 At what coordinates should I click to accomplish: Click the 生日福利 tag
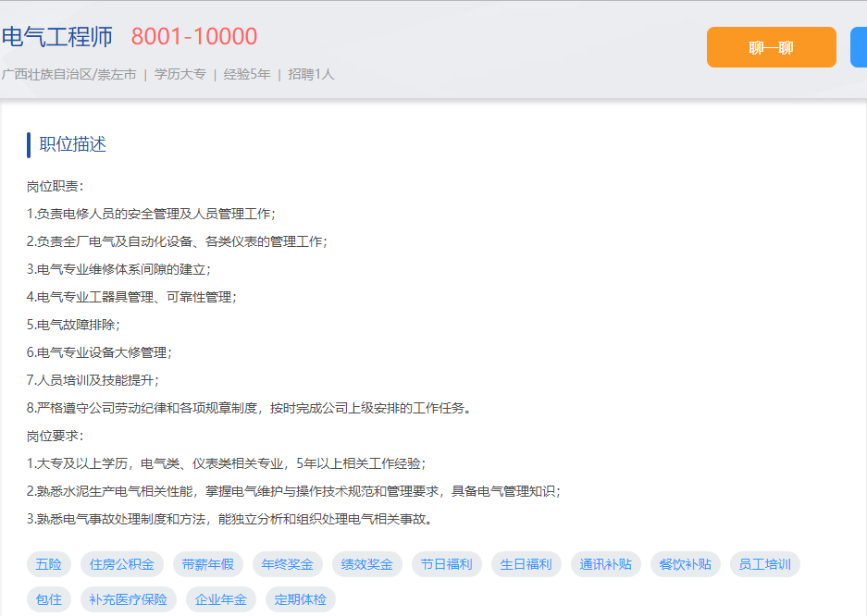click(526, 564)
